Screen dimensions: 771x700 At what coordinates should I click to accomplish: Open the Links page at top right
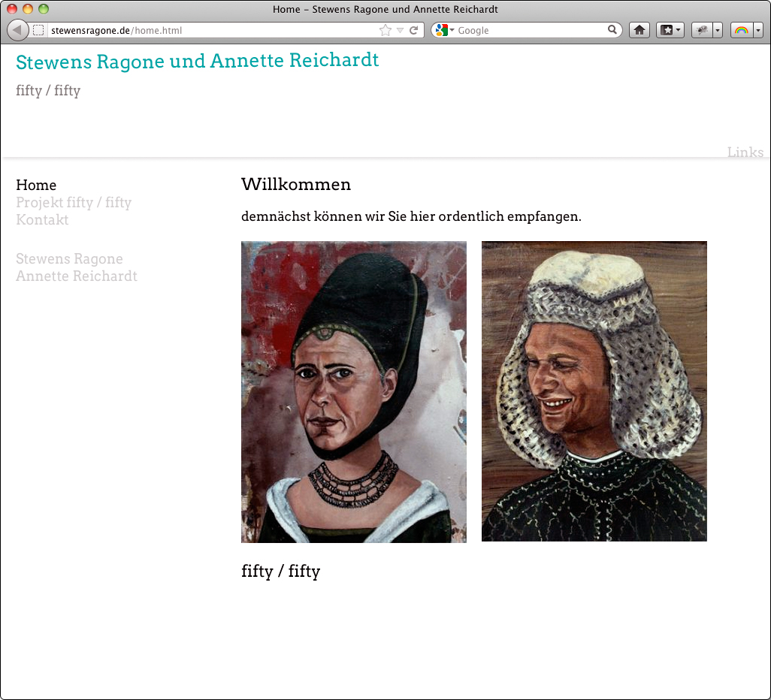coord(745,152)
